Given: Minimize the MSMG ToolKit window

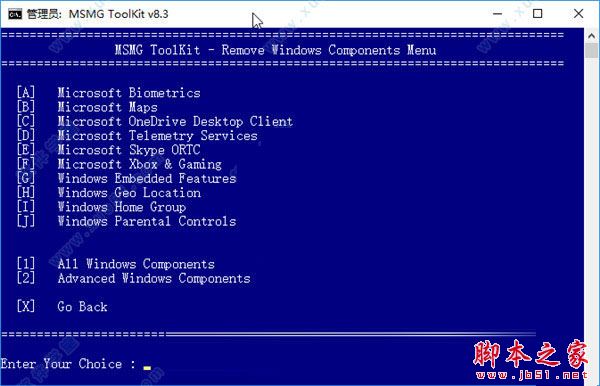Looking at the screenshot, I should tap(497, 14).
